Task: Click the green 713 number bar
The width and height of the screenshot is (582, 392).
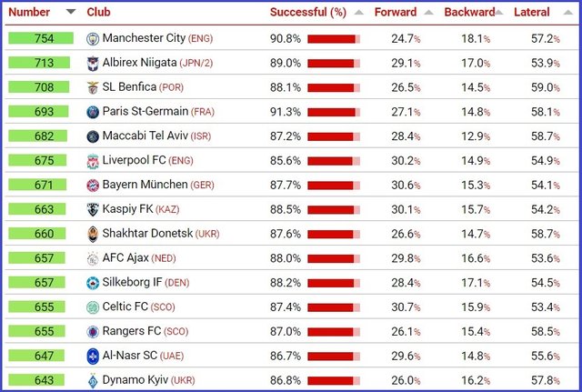Action: coord(40,63)
